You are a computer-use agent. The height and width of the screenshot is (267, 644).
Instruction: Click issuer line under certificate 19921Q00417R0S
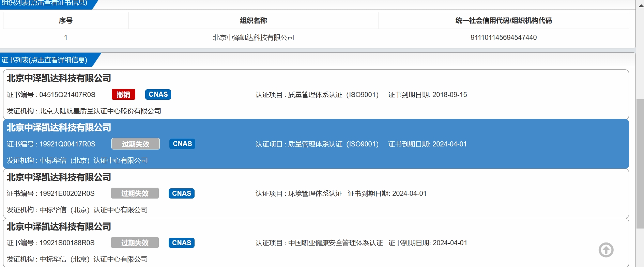tap(77, 160)
